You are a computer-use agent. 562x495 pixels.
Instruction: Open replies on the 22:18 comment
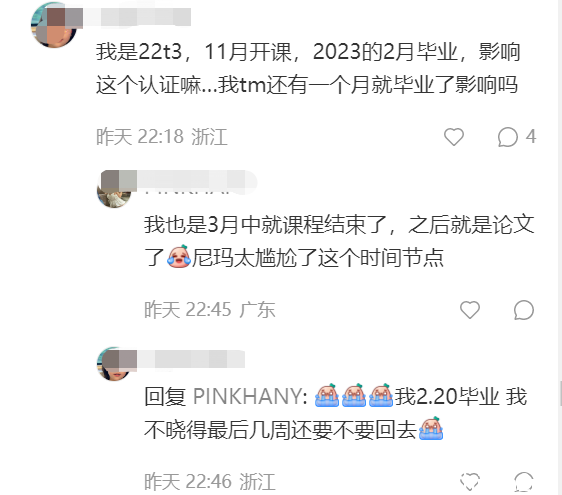(x=508, y=137)
